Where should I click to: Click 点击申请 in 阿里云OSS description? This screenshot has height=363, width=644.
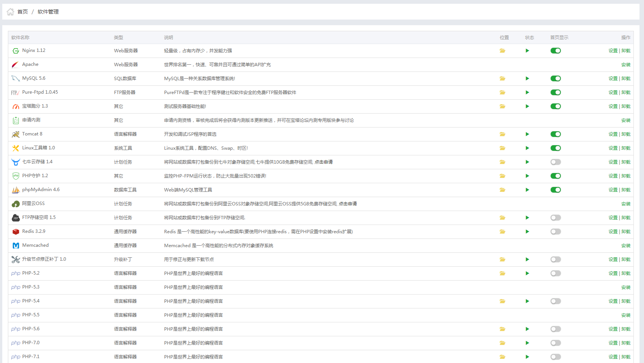(x=348, y=204)
